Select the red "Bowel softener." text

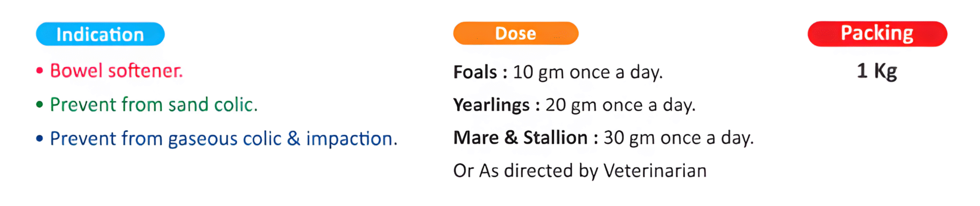pyautogui.click(x=116, y=71)
